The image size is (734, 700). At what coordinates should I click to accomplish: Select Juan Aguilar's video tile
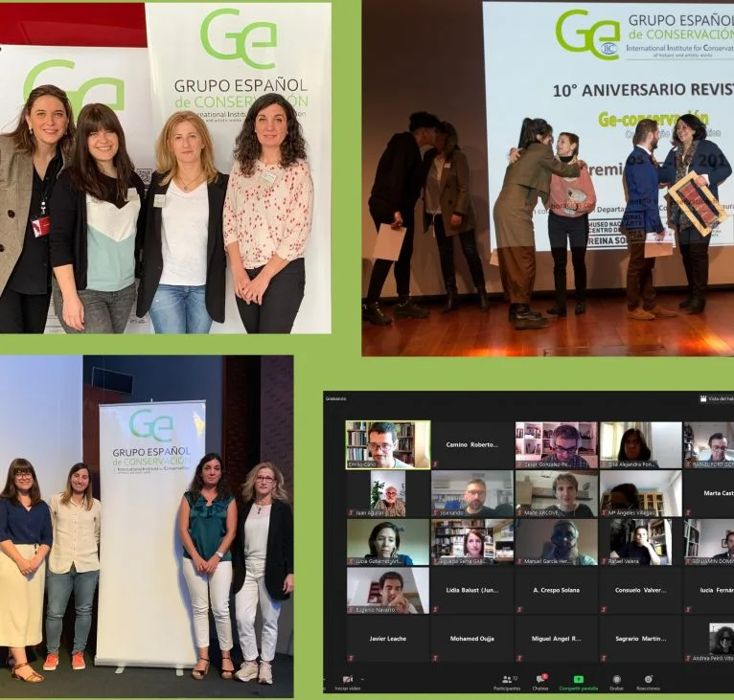click(x=388, y=494)
